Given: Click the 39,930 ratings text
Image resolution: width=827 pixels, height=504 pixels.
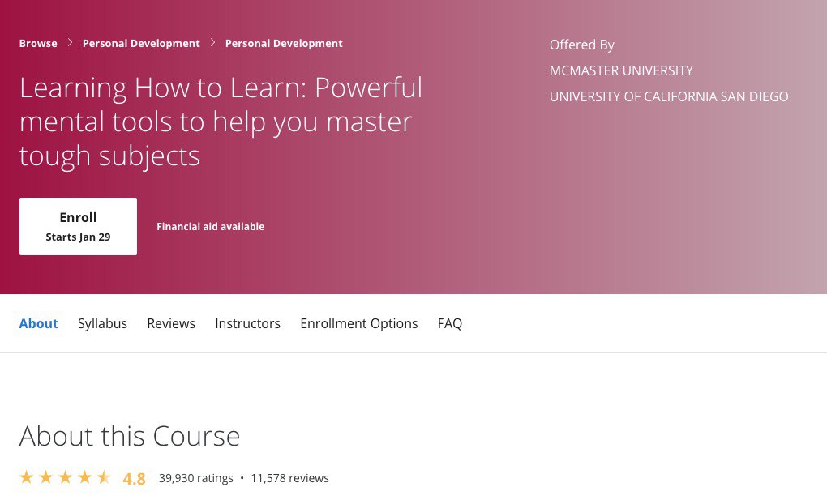Looking at the screenshot, I should [x=196, y=478].
